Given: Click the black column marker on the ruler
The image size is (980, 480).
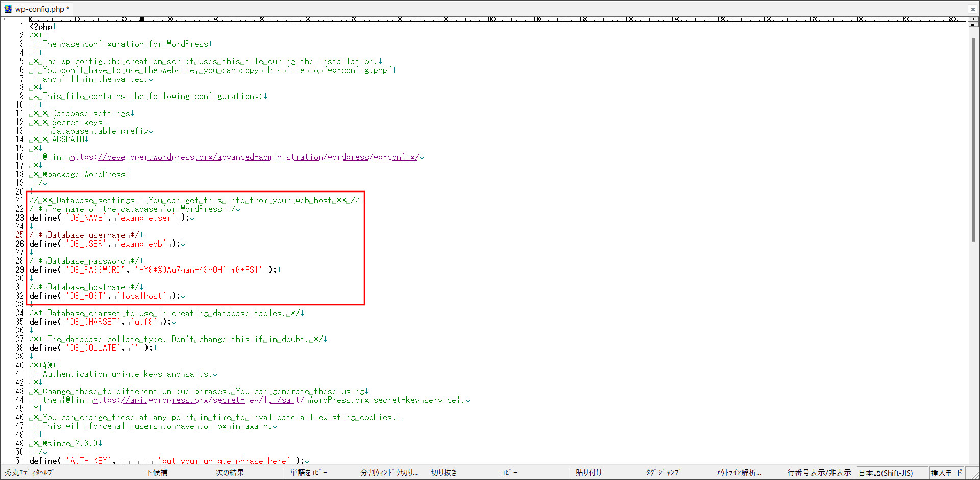Looking at the screenshot, I should [x=142, y=19].
